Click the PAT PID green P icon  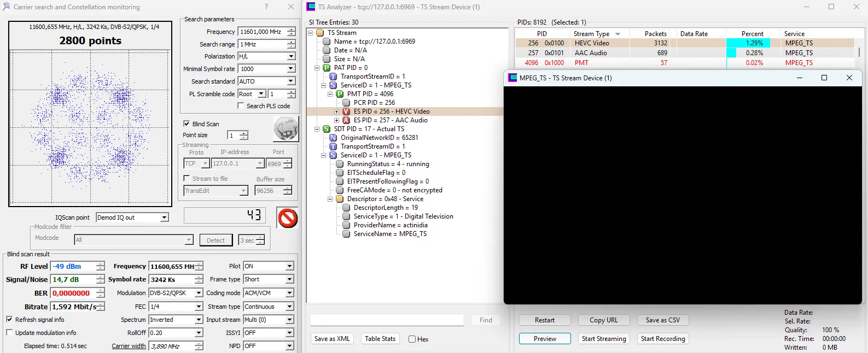[327, 68]
